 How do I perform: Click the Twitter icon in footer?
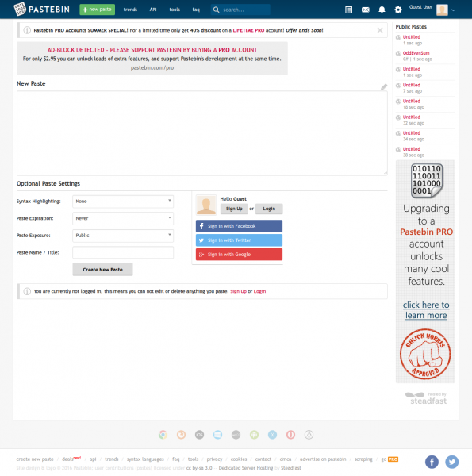(x=451, y=462)
